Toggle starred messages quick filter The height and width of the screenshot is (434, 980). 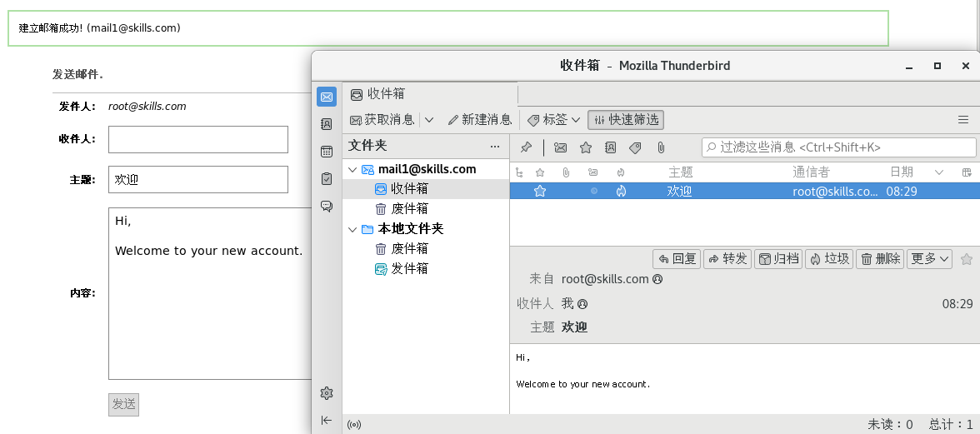click(586, 147)
